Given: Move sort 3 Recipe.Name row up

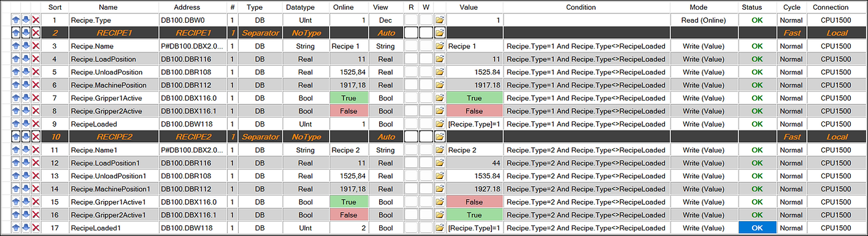Looking at the screenshot, I should click(15, 46).
